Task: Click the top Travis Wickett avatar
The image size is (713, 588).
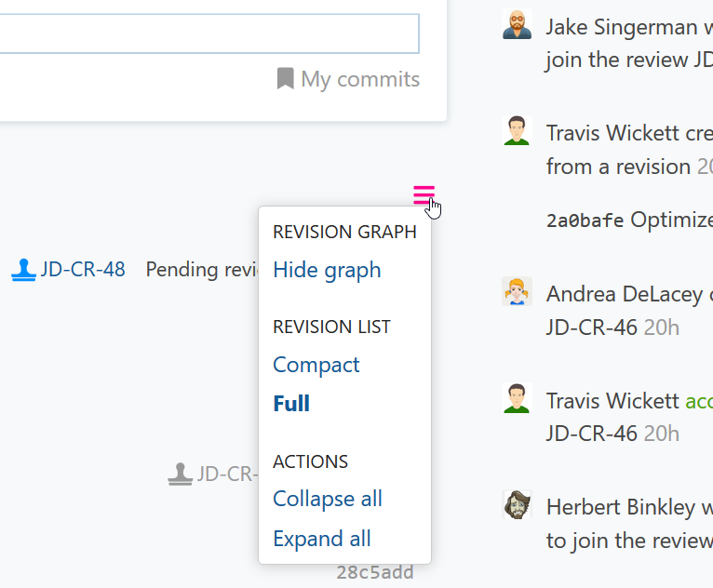Action: click(517, 130)
